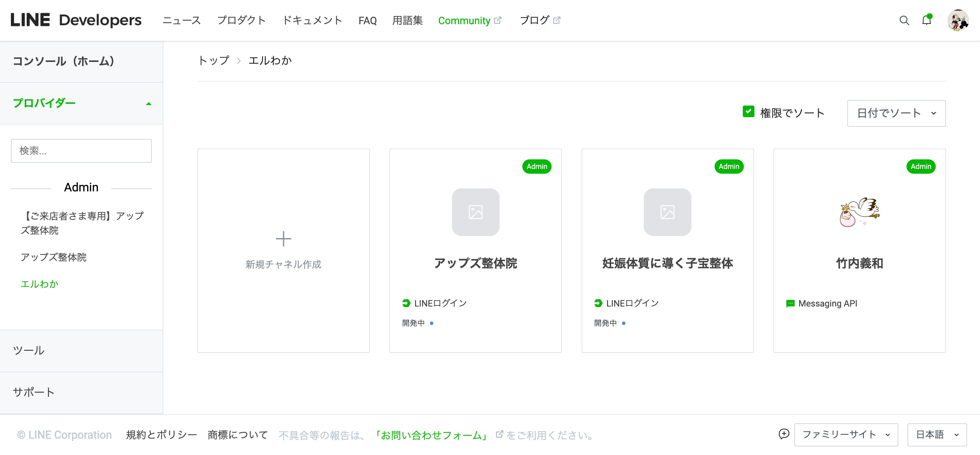Click 新規チャネル作成 label
Viewport: 980px width, 455px height.
click(x=283, y=264)
